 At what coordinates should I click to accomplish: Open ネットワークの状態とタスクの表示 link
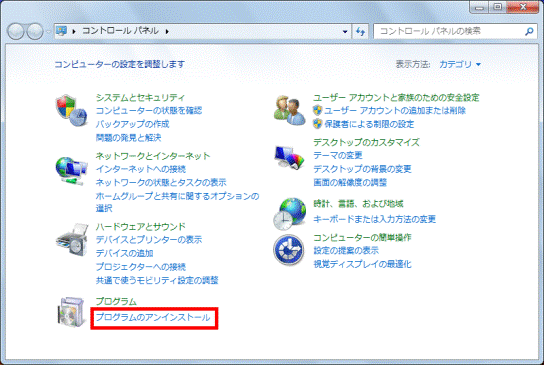point(161,182)
